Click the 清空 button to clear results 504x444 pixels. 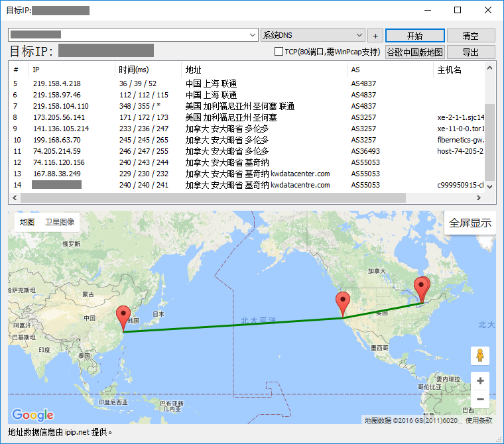(x=470, y=35)
